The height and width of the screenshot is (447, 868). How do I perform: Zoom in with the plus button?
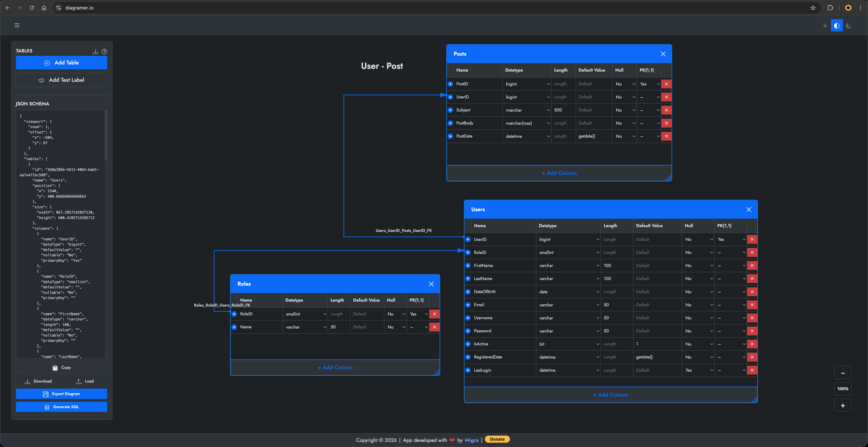coord(842,406)
